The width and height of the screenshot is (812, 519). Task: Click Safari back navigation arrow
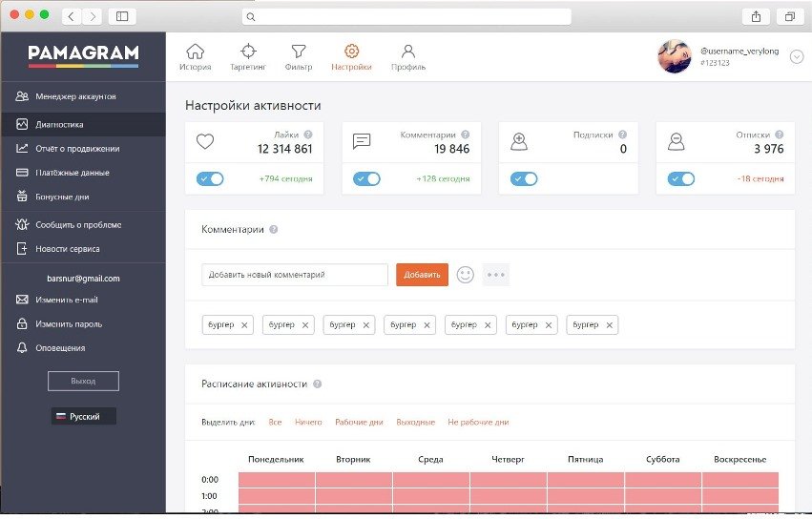click(71, 16)
